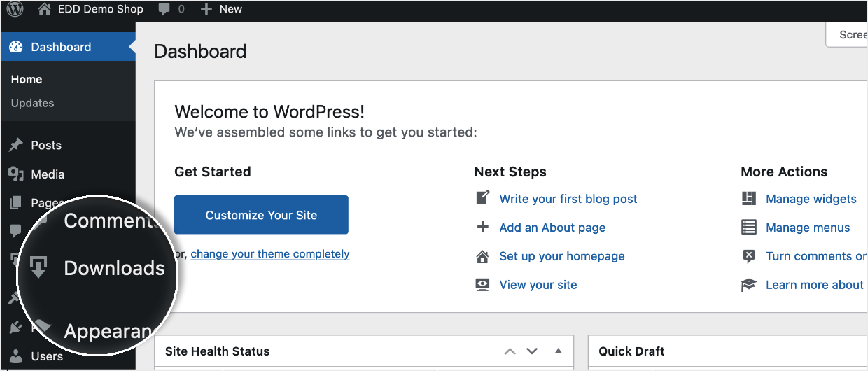This screenshot has width=868, height=371.
Task: Click the Customize Your Site button
Action: pyautogui.click(x=261, y=215)
